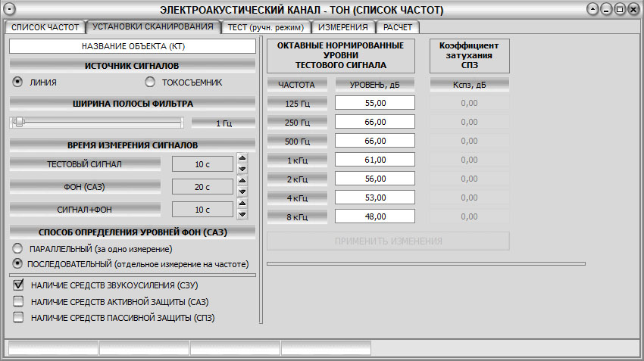Switch to СПИСОК ЧАСТОТ tab

point(45,27)
